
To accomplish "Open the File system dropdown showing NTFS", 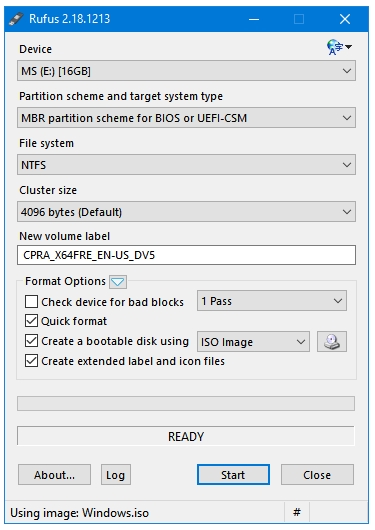I will (x=186, y=165).
